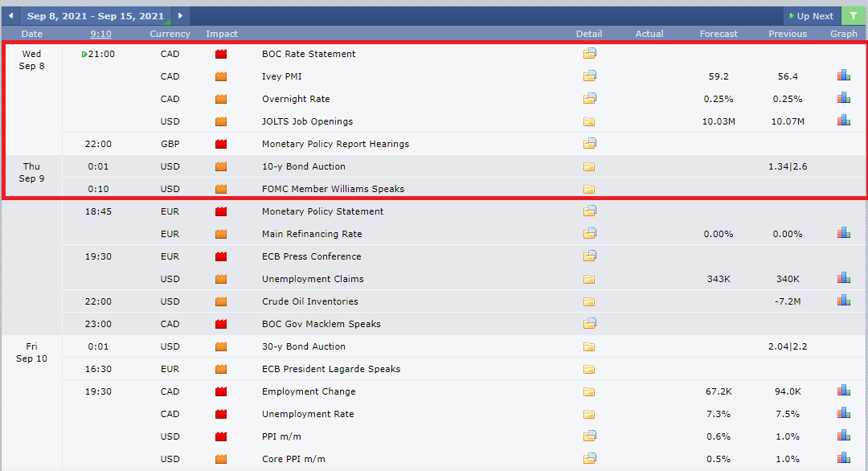Open detail folder for FOMC Member Williams Speaks
868x471 pixels.
pos(589,190)
